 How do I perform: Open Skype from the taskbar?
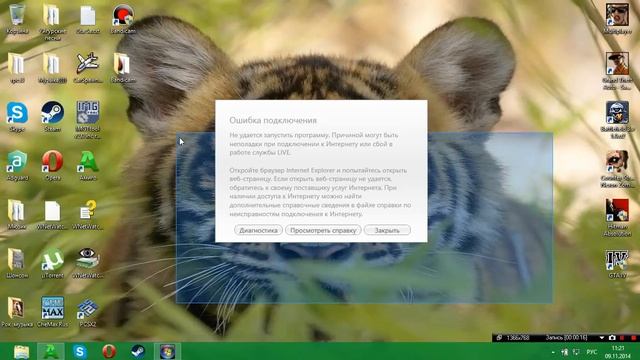point(80,351)
